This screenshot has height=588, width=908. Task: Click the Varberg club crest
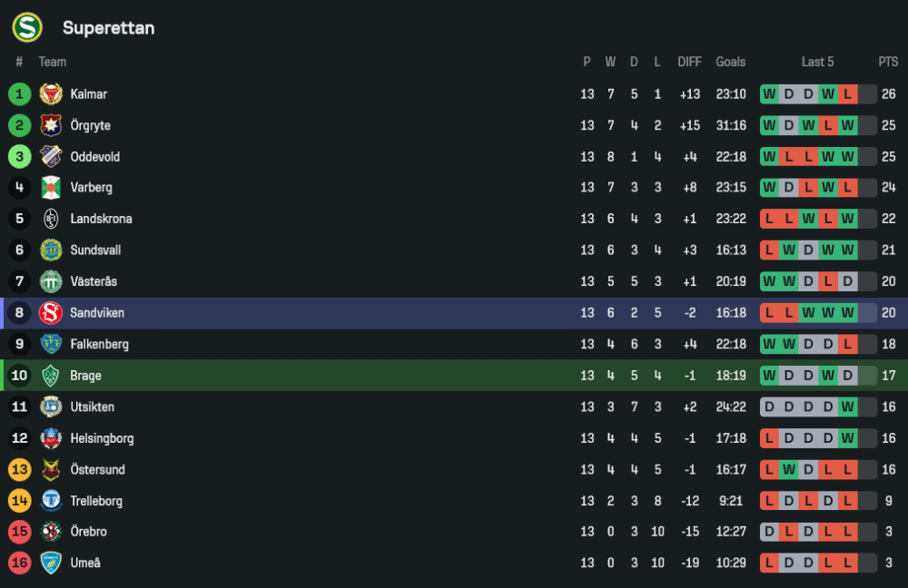pyautogui.click(x=51, y=188)
